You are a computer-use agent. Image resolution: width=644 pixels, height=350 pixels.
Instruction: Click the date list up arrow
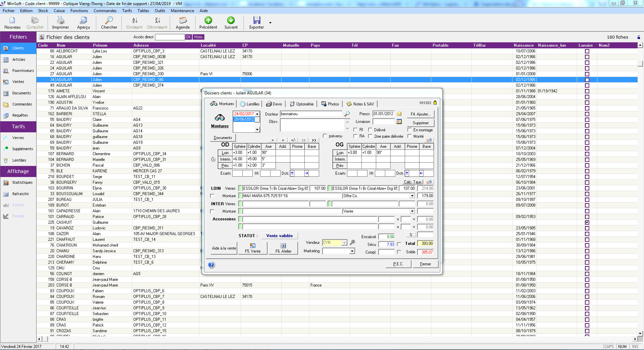257,114
